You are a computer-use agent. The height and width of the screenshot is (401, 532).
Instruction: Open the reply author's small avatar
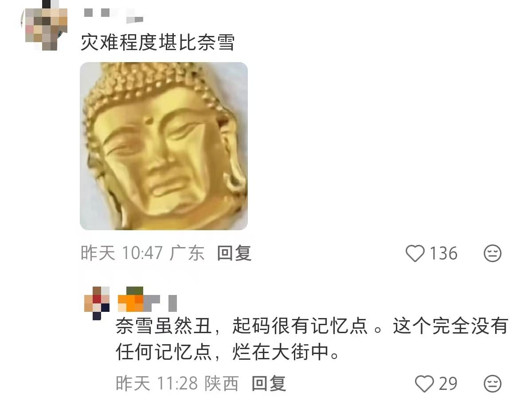(x=97, y=303)
